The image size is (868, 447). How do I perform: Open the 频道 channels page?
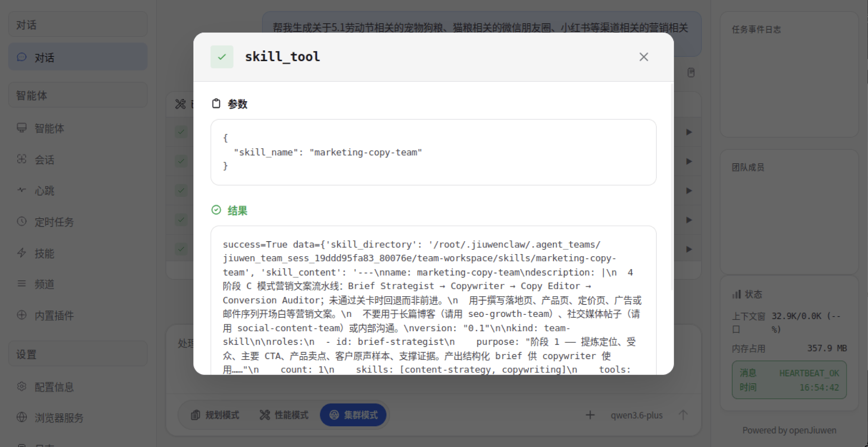coord(78,284)
